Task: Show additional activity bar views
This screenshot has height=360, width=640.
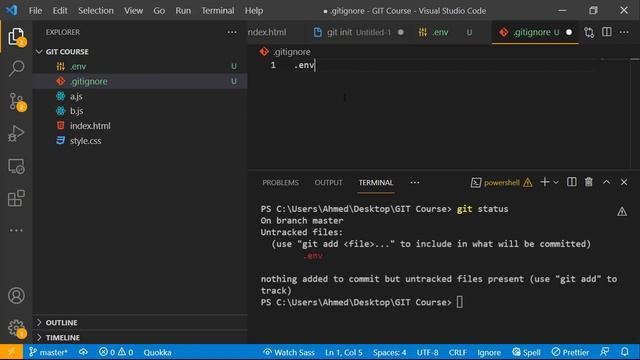Action: coord(16,230)
